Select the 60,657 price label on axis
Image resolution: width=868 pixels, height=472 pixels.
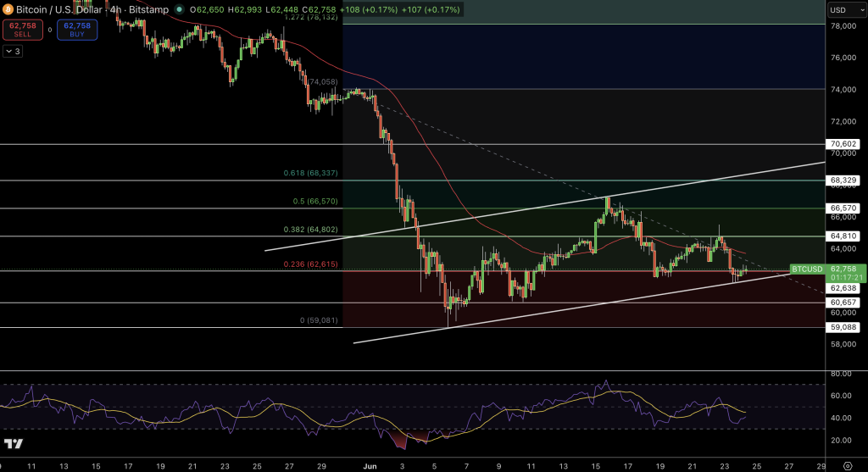pyautogui.click(x=843, y=303)
